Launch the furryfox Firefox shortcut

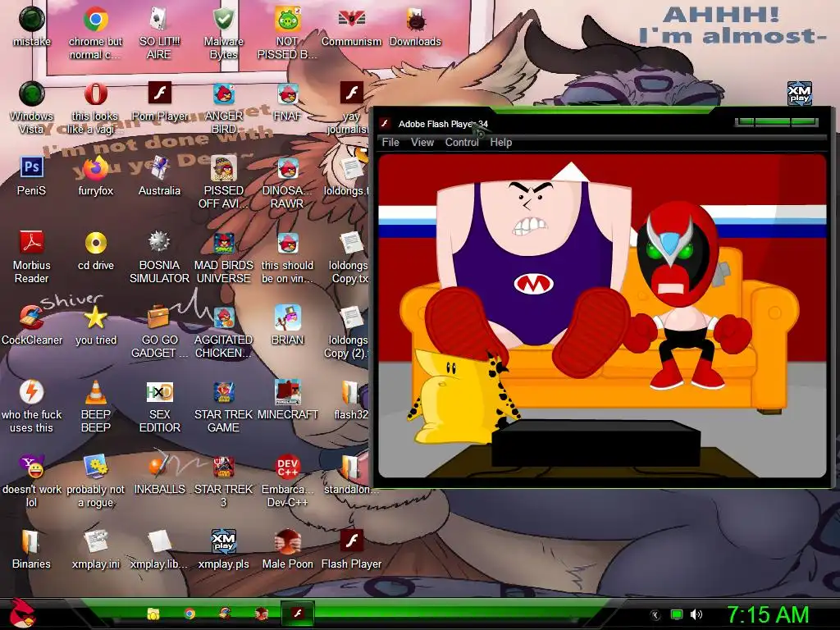tap(95, 176)
